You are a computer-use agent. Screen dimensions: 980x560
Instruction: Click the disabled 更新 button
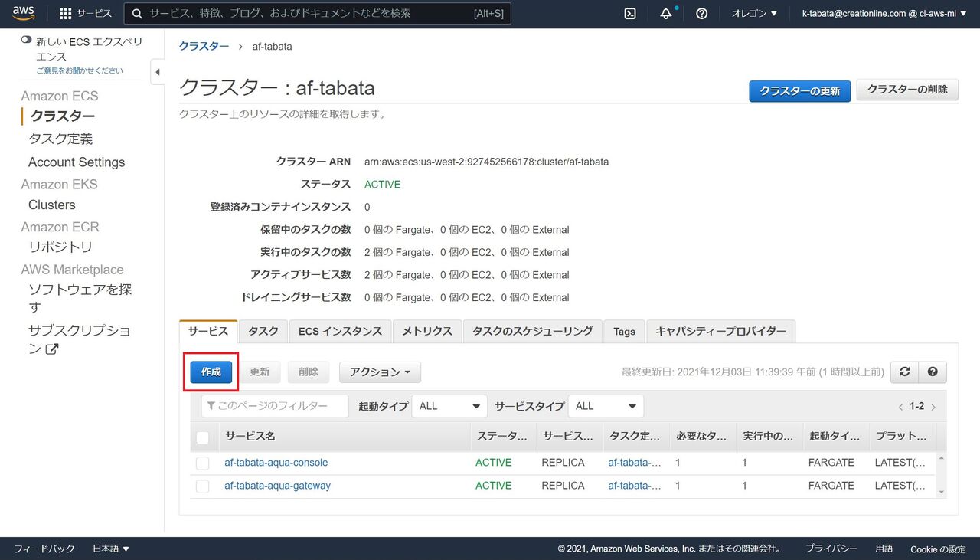pos(260,372)
